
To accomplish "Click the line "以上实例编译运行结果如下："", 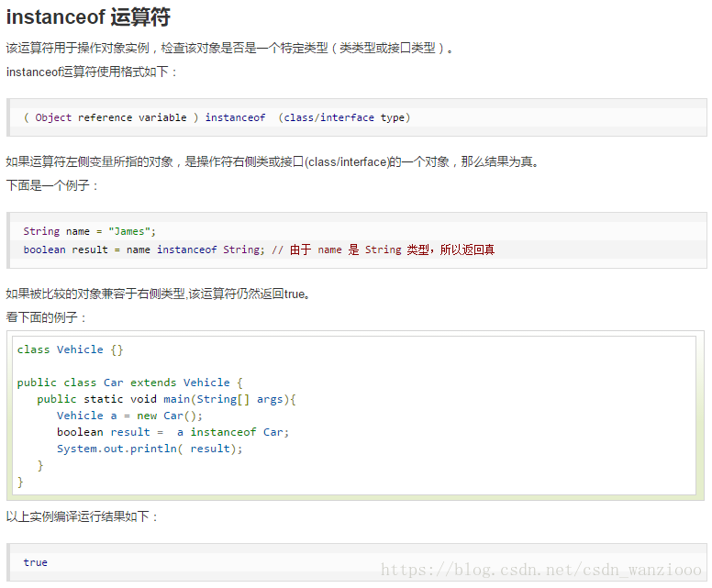I will click(83, 516).
